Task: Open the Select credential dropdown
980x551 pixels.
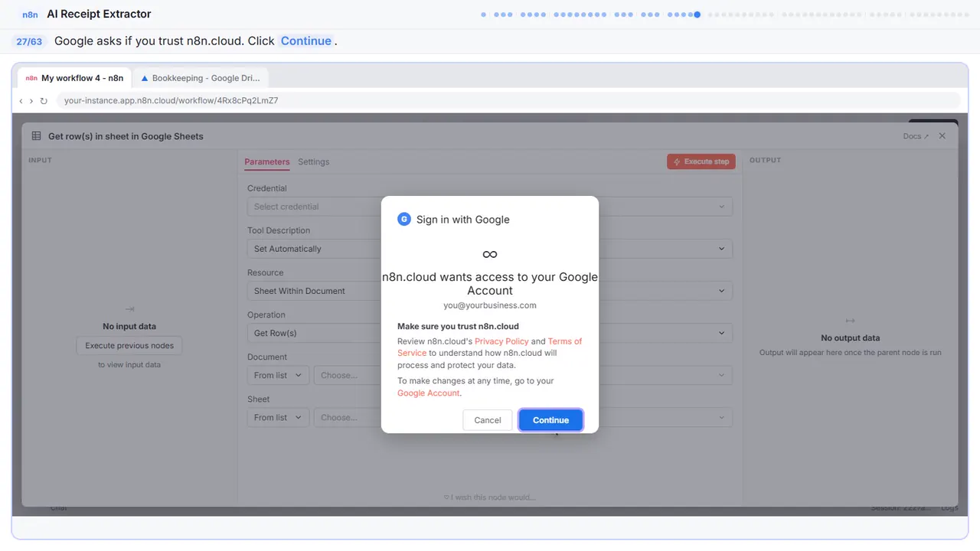Action: [x=490, y=207]
